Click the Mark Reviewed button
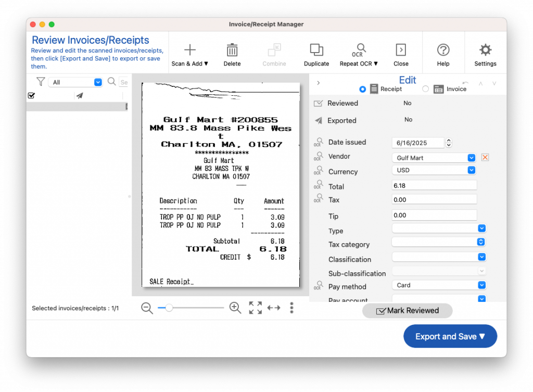Image resolution: width=533 pixels, height=392 pixels. 407,311
